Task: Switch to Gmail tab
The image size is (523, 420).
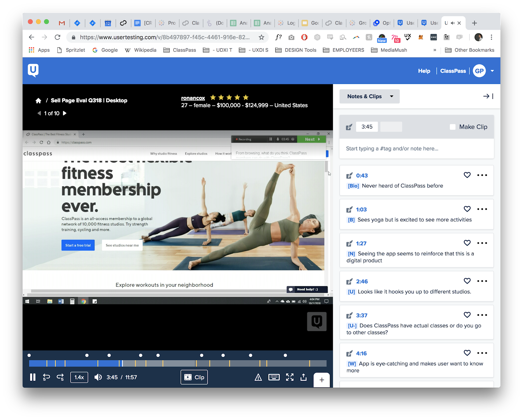Action: pos(62,23)
